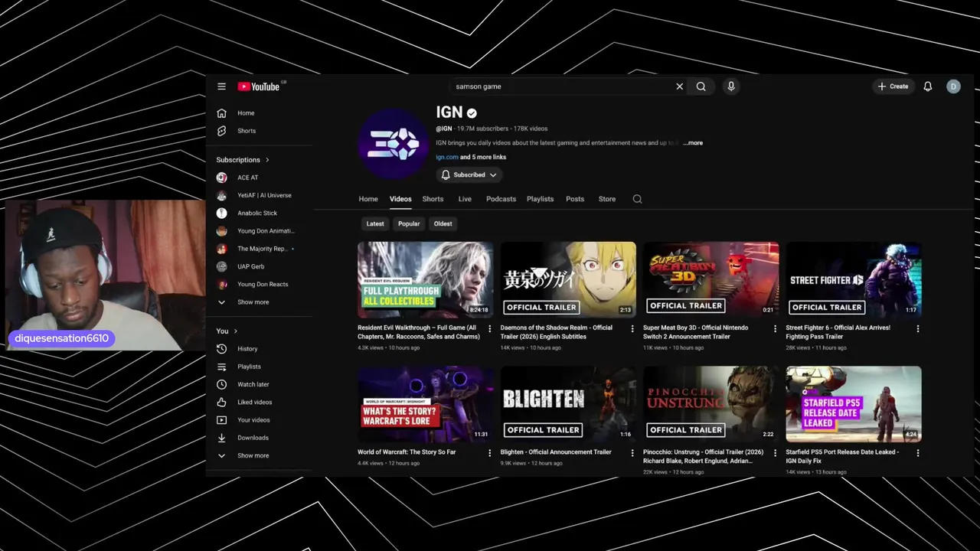The image size is (980, 551).
Task: Open the account avatar menu
Action: [x=953, y=86]
